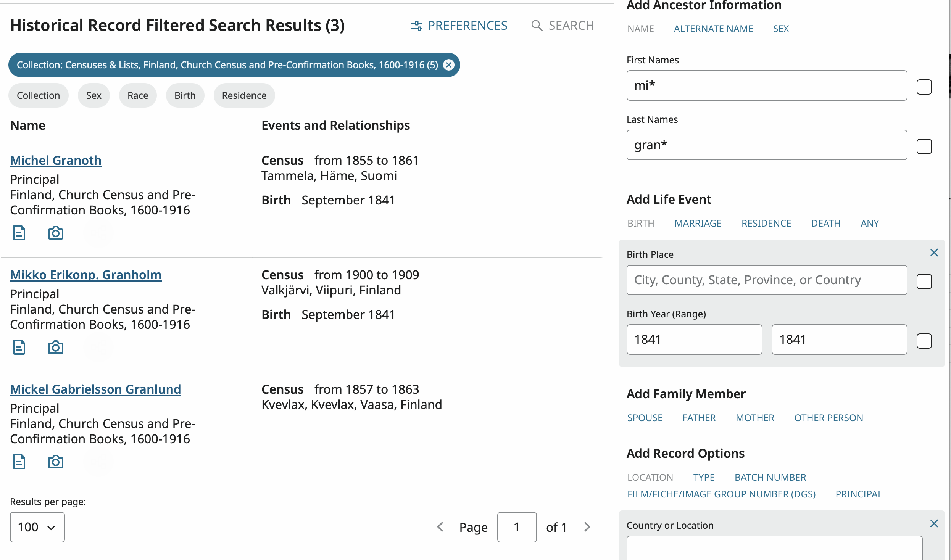Open PREFERENCES settings
Viewport: 951px width, 560px height.
pos(459,26)
